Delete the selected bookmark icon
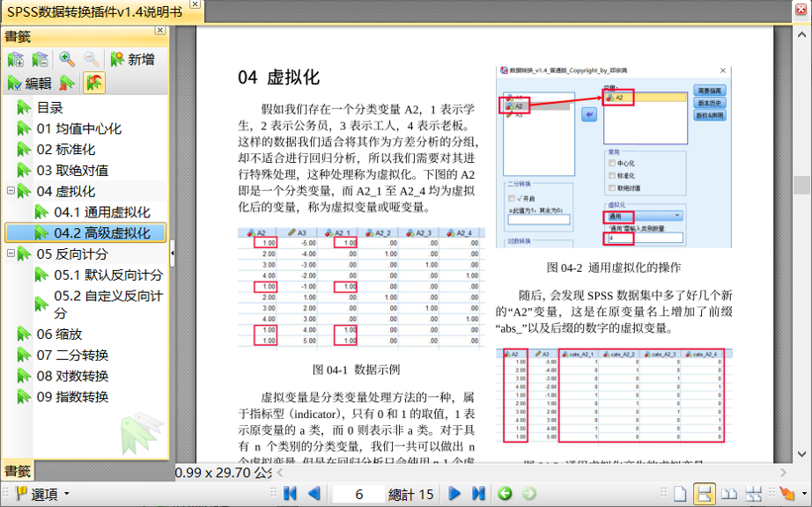The image size is (812, 507). point(67,84)
